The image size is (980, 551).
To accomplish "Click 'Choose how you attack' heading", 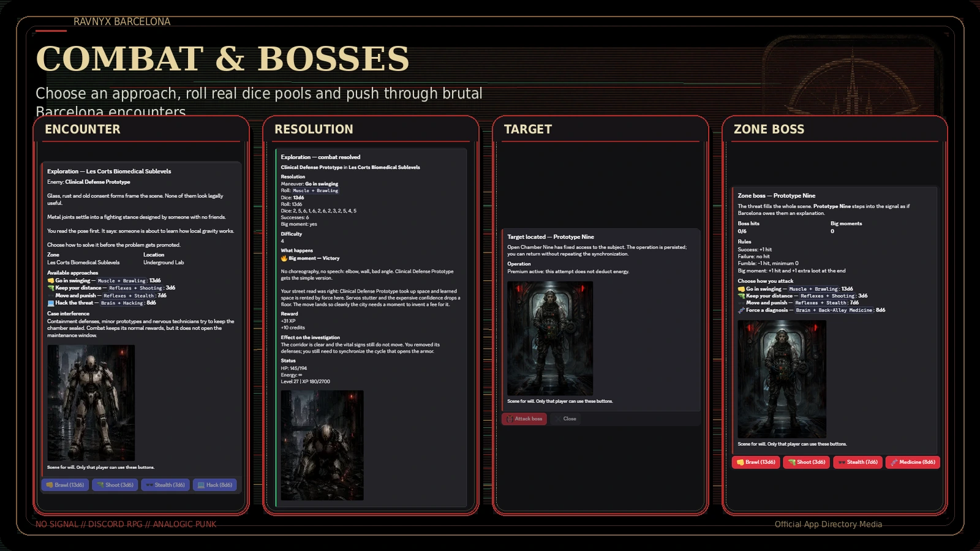I will click(766, 281).
